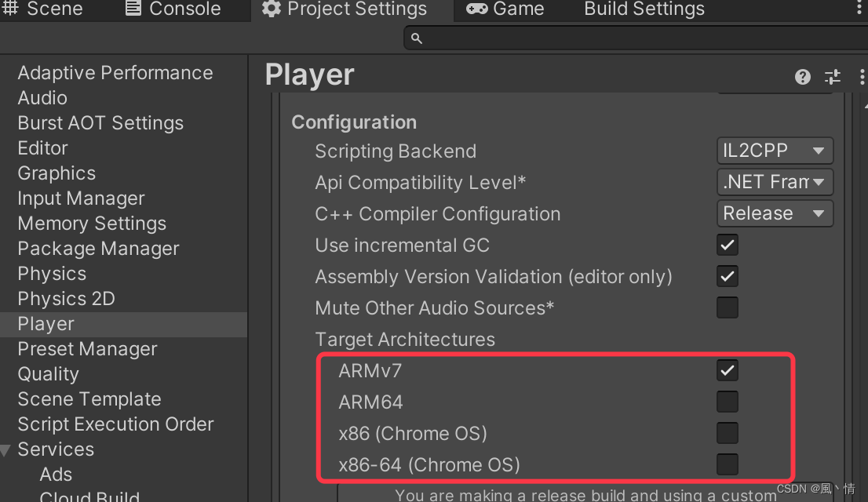Click the search magnifier icon
Screen dimensions: 868x502
[417, 38]
